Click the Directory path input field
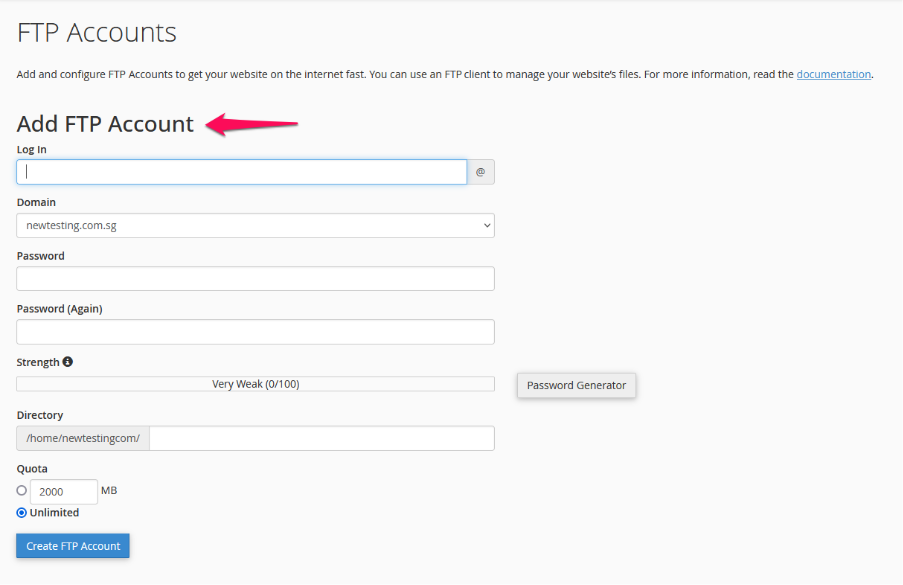This screenshot has height=585, width=903. tap(321, 438)
